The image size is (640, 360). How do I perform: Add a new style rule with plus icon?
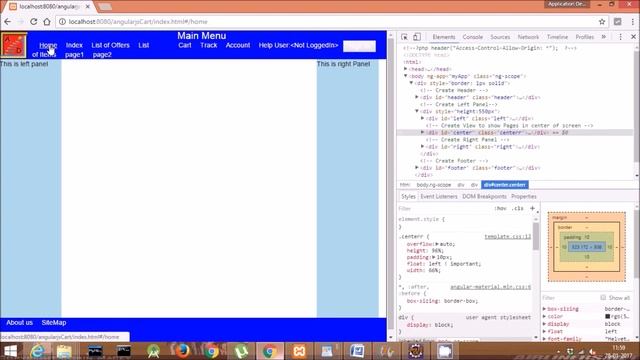(x=532, y=208)
